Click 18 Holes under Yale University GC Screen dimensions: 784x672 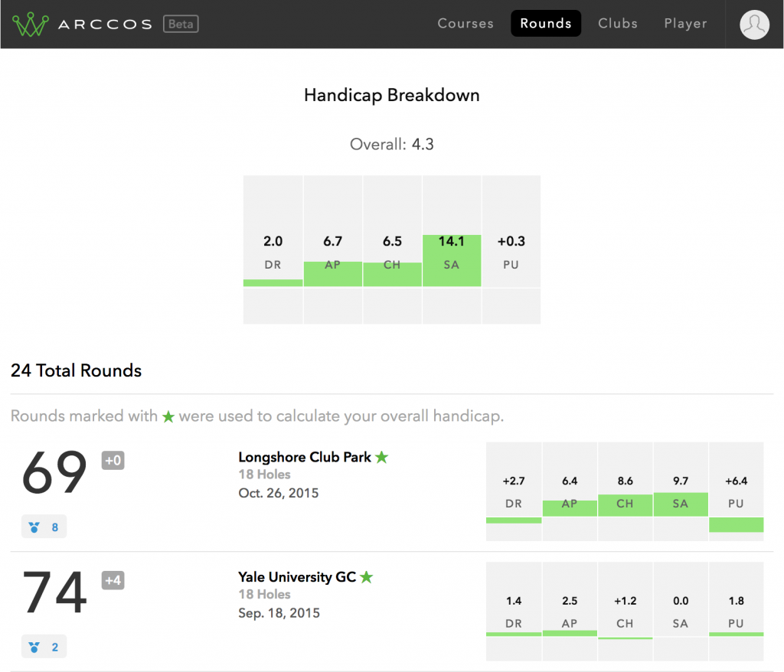pyautogui.click(x=264, y=594)
